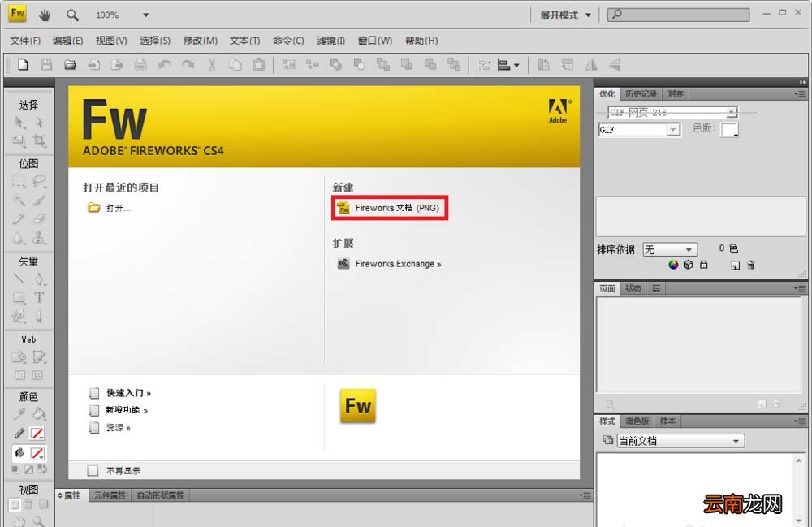Select the Hand tool in top bar
The image size is (812, 527).
[45, 15]
